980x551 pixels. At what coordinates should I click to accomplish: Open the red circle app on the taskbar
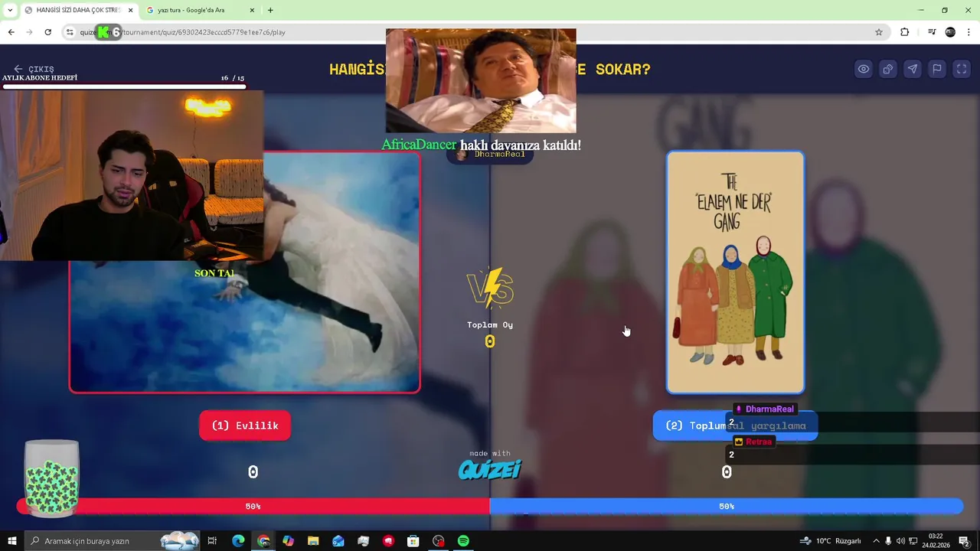(x=388, y=541)
